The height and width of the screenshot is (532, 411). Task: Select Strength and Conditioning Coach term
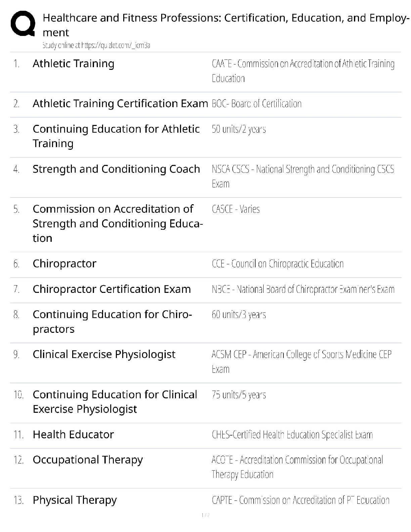click(116, 169)
